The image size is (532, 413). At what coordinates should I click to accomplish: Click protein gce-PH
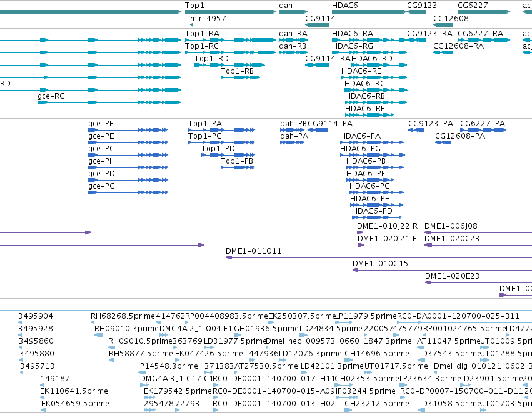(128, 167)
